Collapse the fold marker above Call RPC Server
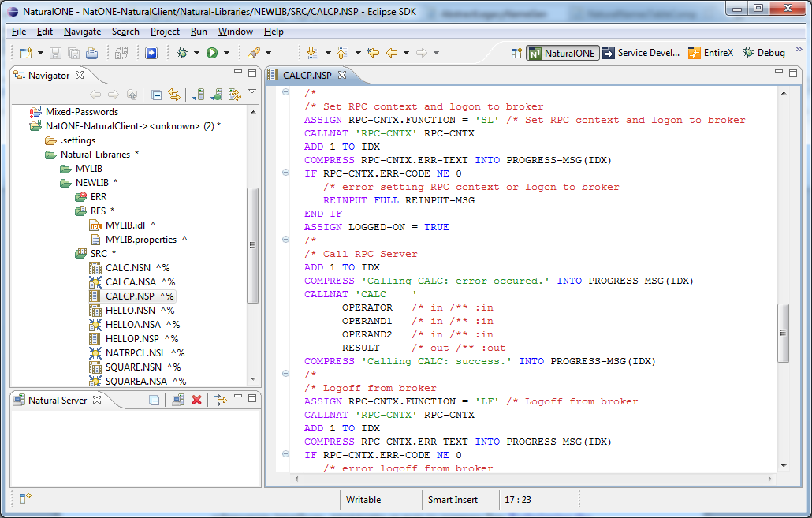Screen dimensions: 812x518 click(285, 240)
